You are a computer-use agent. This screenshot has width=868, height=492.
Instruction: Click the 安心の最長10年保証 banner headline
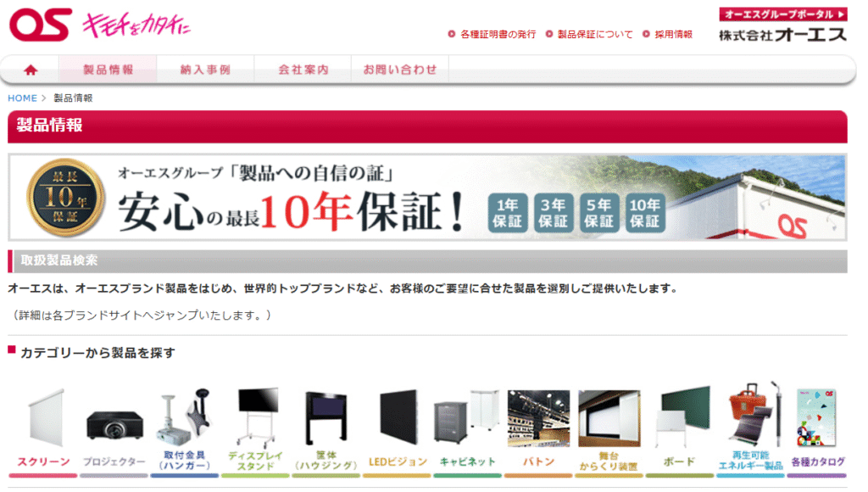(292, 212)
